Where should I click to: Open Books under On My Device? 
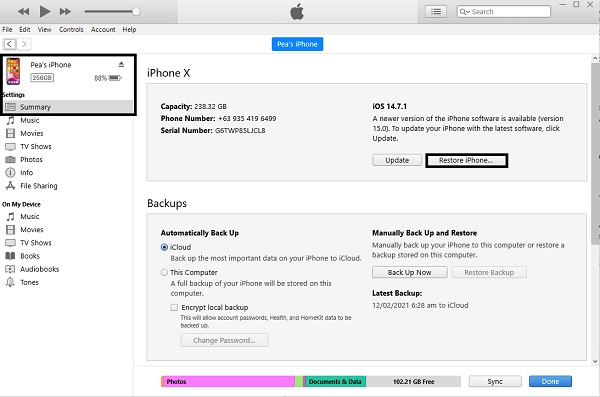30,256
